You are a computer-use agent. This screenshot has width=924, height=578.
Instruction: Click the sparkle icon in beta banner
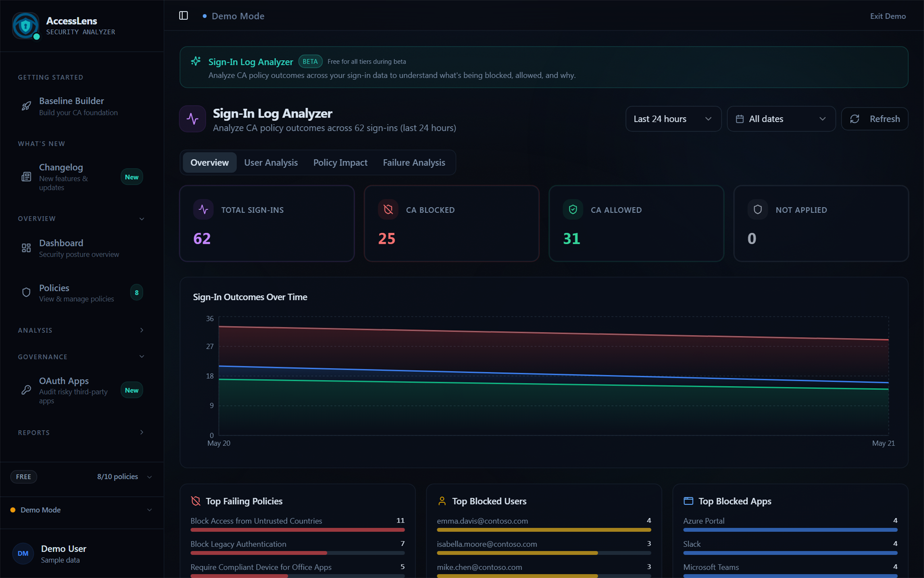coord(196,61)
